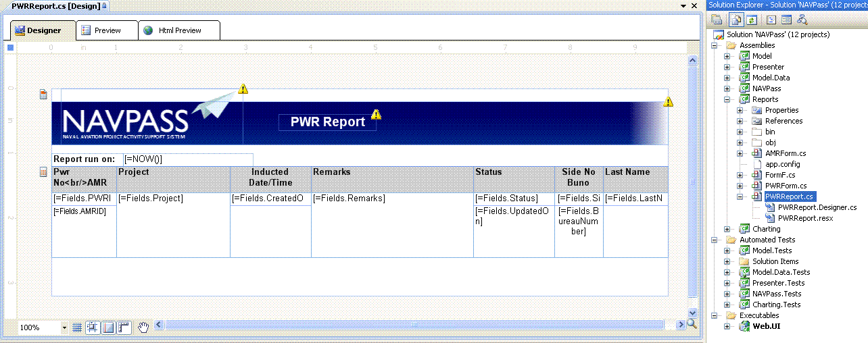Close the PWRReport.cs design document
The width and height of the screenshot is (868, 343).
694,6
